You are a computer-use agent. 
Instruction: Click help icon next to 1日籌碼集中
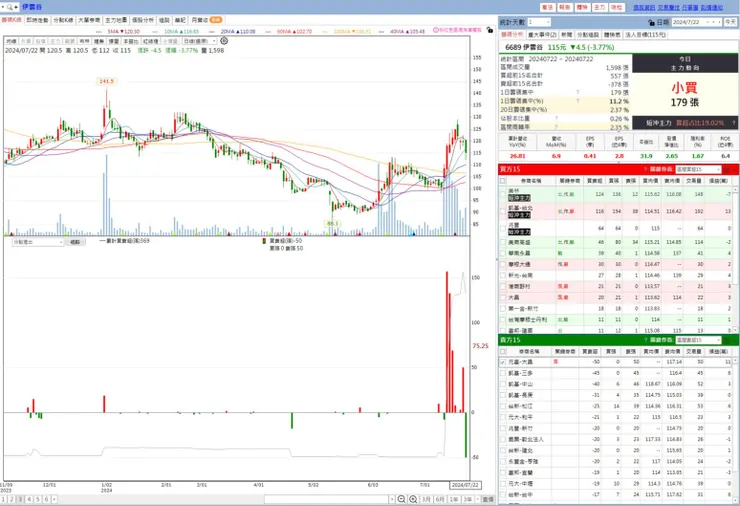(x=578, y=93)
